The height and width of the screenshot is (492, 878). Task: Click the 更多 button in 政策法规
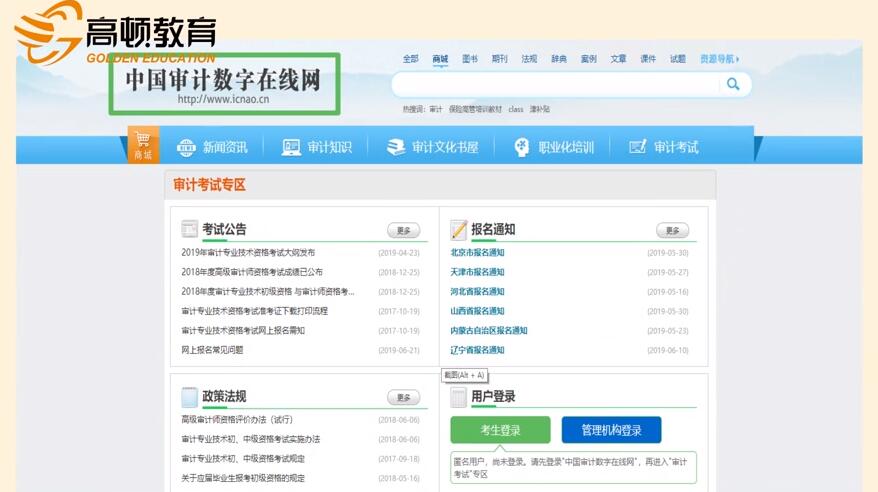(404, 397)
